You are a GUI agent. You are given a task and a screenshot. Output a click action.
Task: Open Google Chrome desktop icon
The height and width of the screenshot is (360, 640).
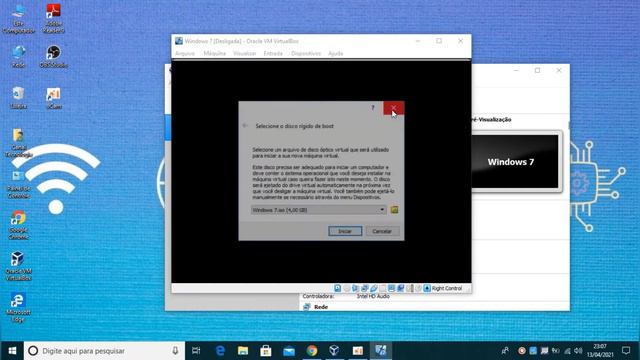pos(18,225)
